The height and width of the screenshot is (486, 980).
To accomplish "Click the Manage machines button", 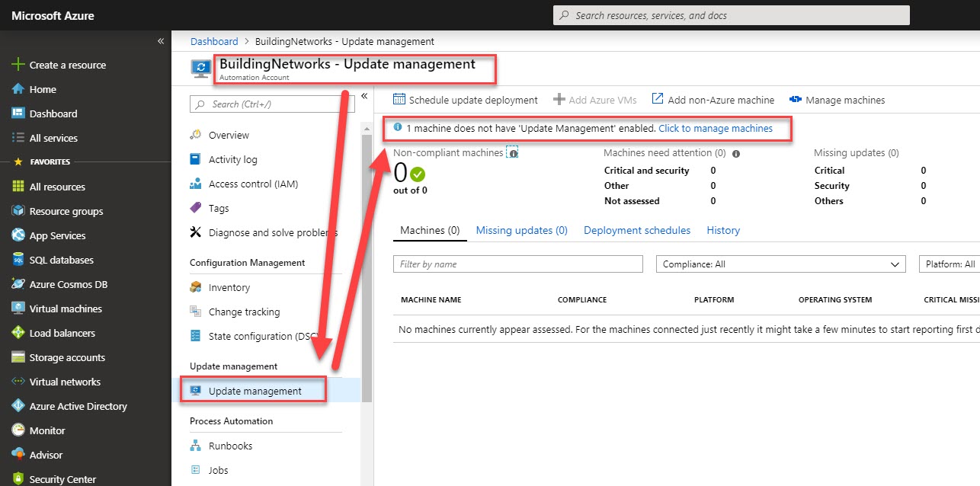I will pyautogui.click(x=837, y=100).
